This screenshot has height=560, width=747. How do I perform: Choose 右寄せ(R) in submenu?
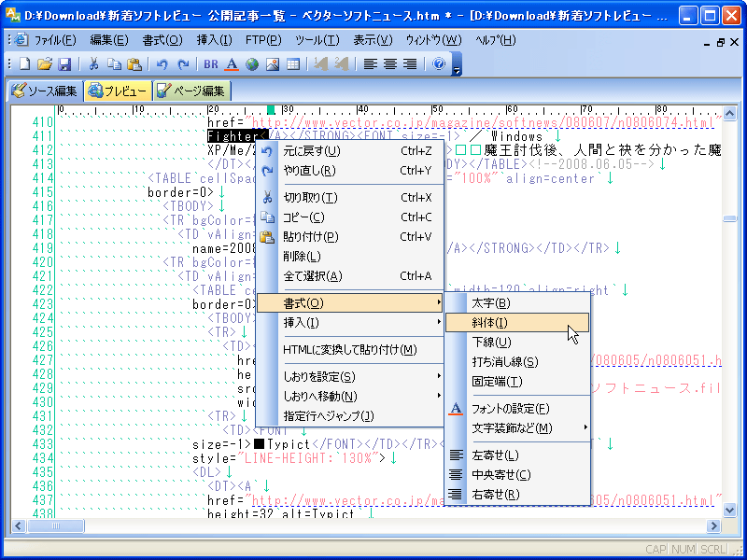pyautogui.click(x=518, y=495)
